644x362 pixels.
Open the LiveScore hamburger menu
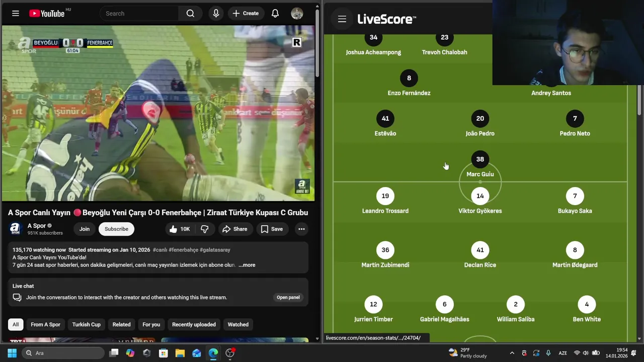pyautogui.click(x=342, y=19)
